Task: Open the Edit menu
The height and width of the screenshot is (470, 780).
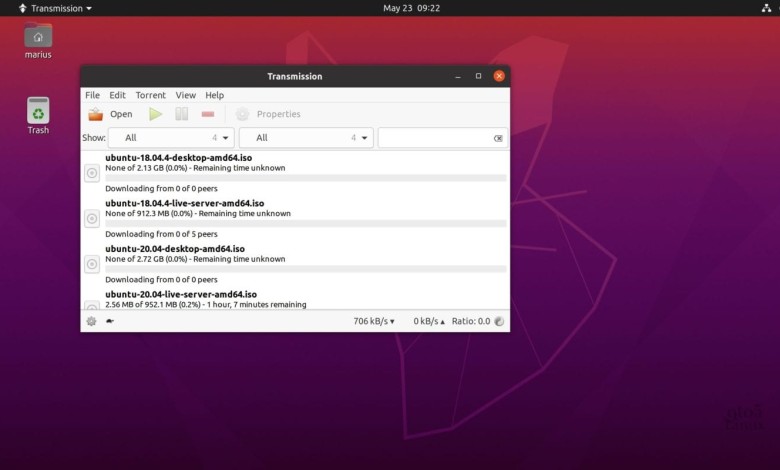Action: pos(117,95)
